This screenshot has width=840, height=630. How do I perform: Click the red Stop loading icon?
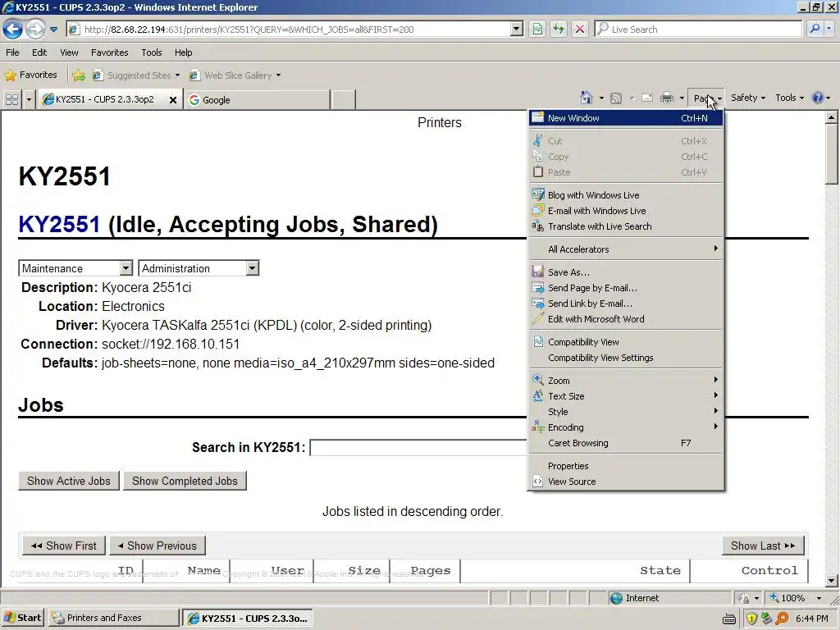[x=580, y=29]
